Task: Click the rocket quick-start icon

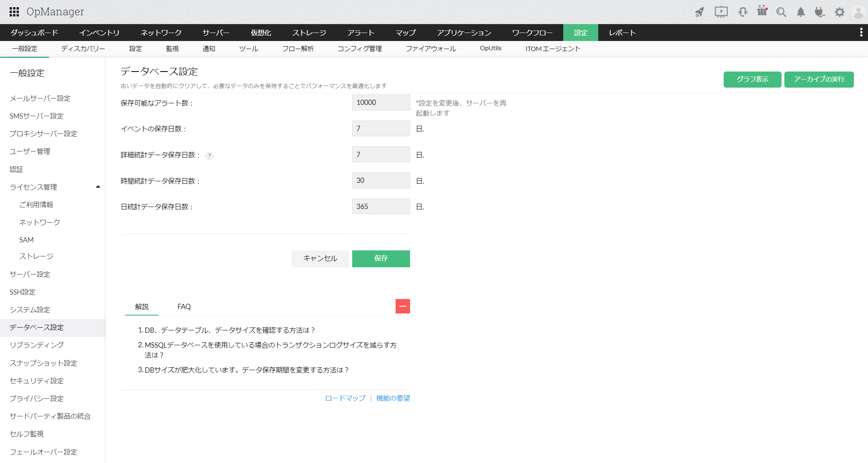Action: coord(700,12)
